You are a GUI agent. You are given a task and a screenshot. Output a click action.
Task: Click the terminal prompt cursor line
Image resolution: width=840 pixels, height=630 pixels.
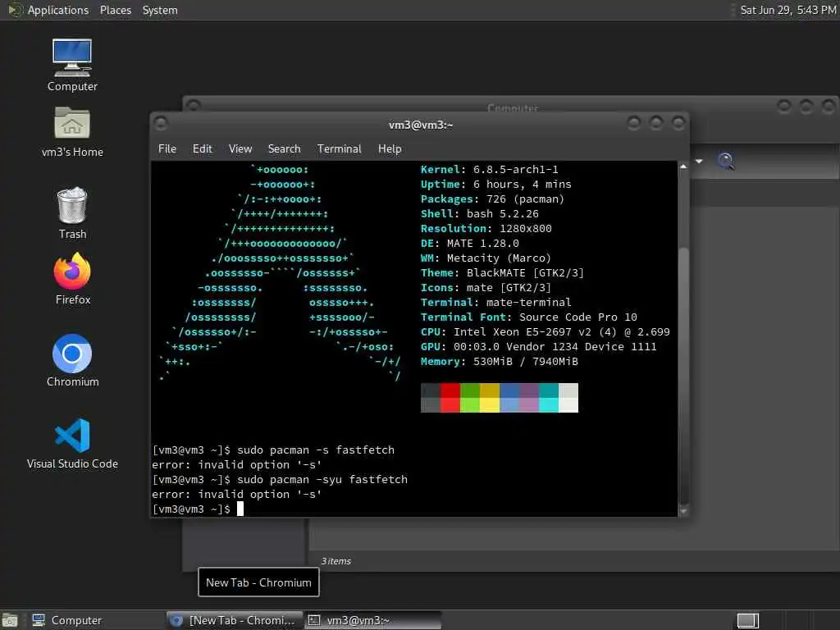198,509
